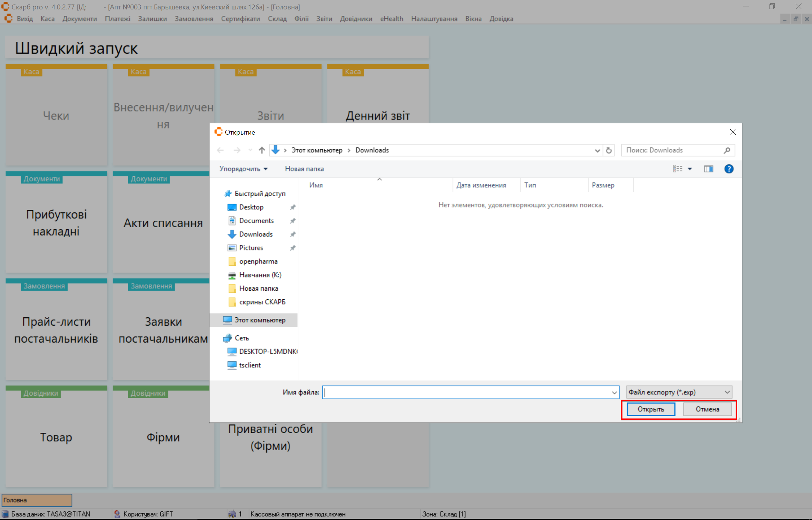Open the openpharma folder in sidebar
Viewport: 812px width, 520px height.
coord(258,261)
